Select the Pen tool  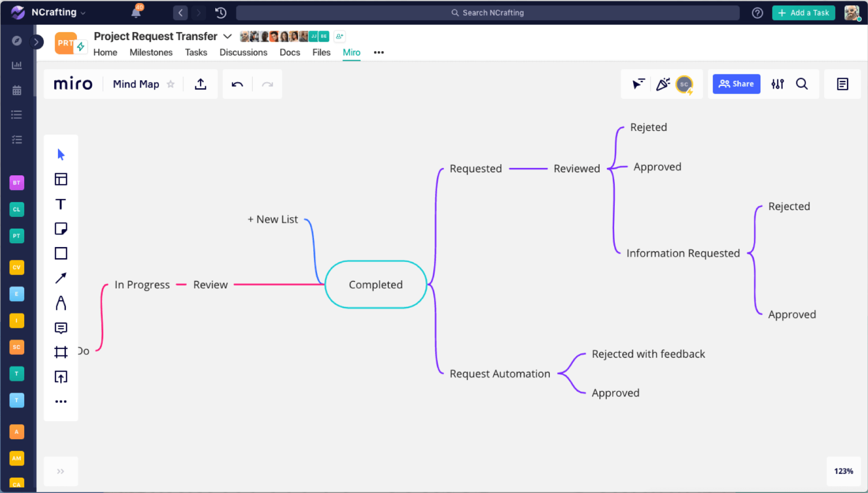pos(61,302)
